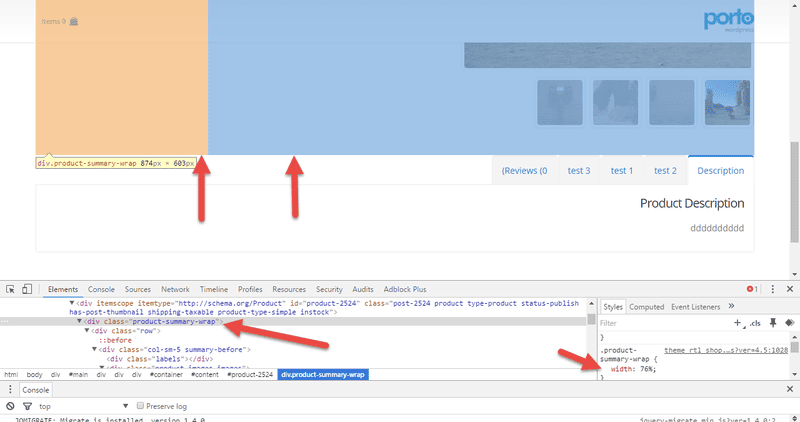
Task: Add new style rule plus icon
Action: point(738,322)
